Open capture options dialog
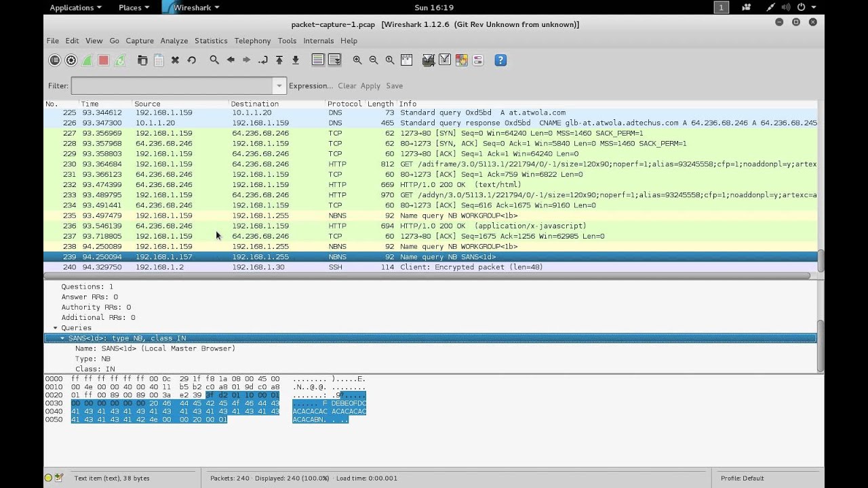The height and width of the screenshot is (488, 868). (71, 60)
